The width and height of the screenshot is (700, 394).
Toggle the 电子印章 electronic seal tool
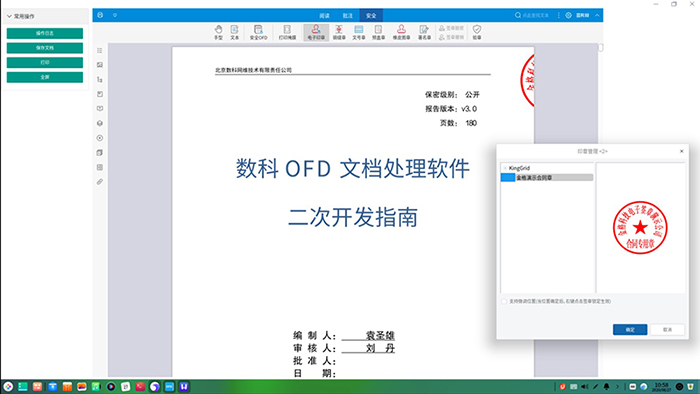click(x=316, y=33)
